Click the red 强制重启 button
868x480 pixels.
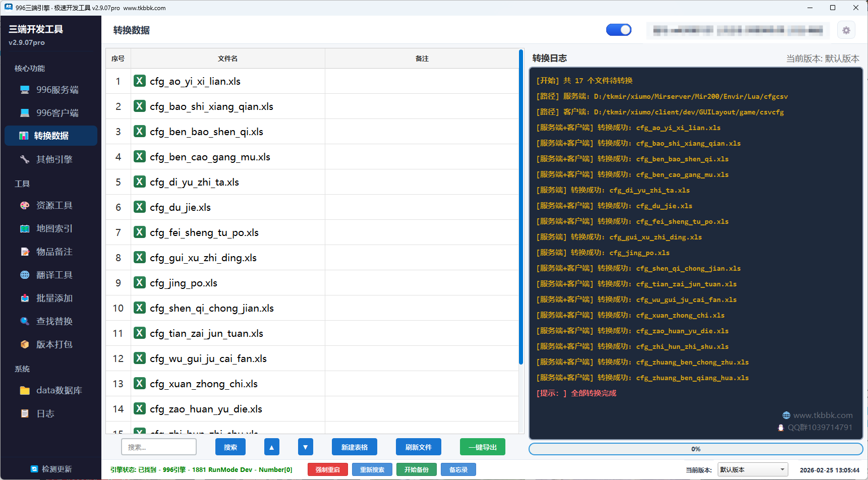click(328, 469)
